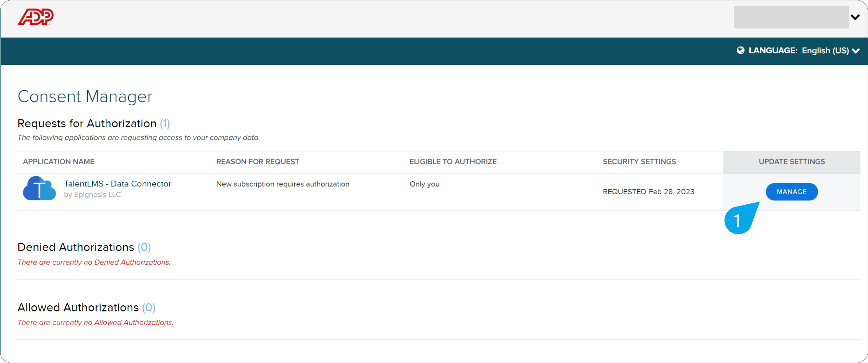The width and height of the screenshot is (868, 363).
Task: Click the ADP logo
Action: tap(36, 17)
